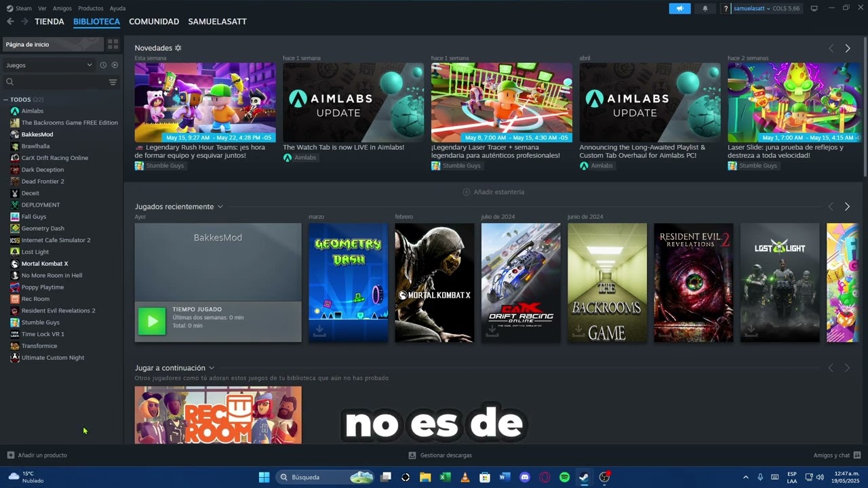Open Legendary Rush Hour Teams news
The height and width of the screenshot is (488, 868).
(x=205, y=102)
